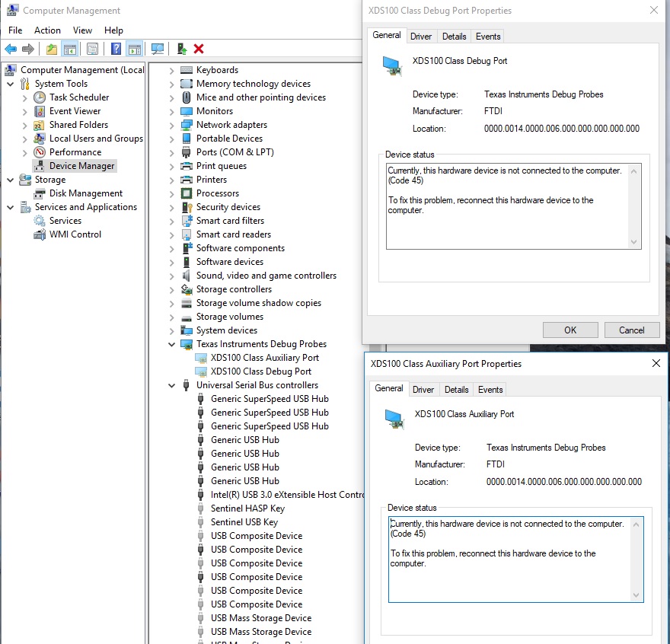Click the Back arrow toolbar icon

point(11,49)
